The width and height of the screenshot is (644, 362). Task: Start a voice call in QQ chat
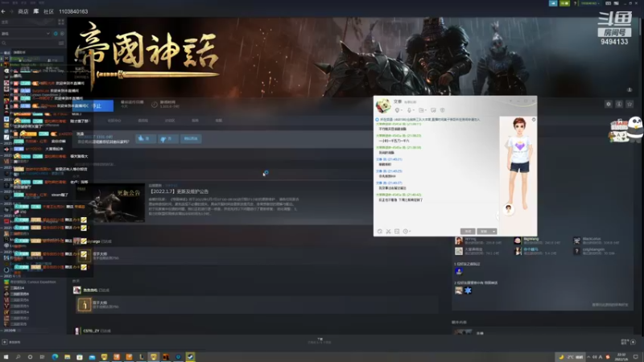[398, 110]
